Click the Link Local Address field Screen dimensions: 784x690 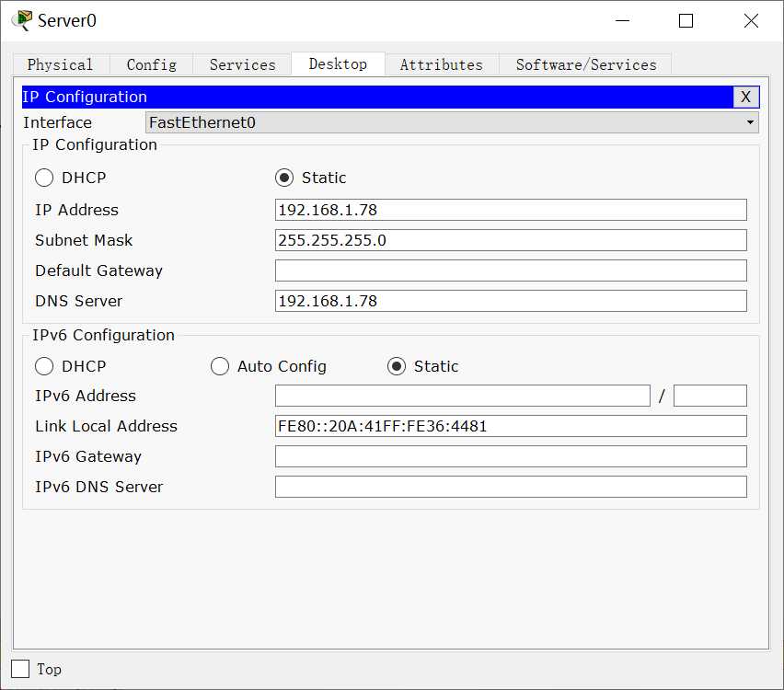[x=511, y=426]
